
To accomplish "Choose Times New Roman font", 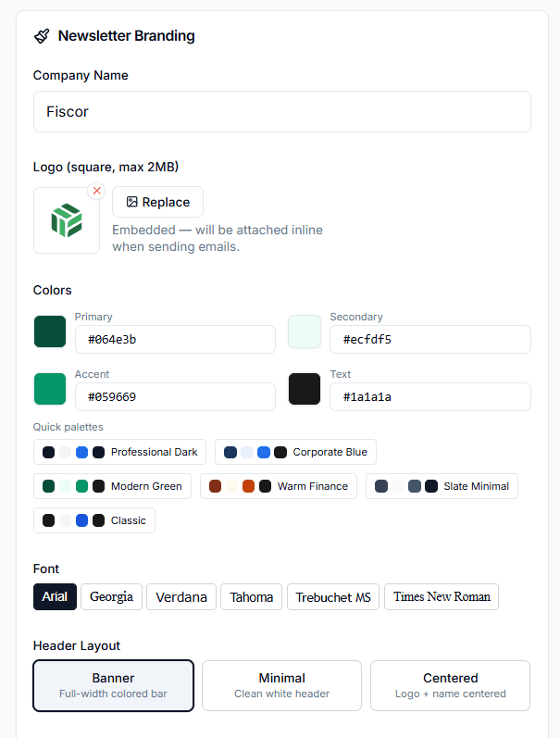I will 442,597.
